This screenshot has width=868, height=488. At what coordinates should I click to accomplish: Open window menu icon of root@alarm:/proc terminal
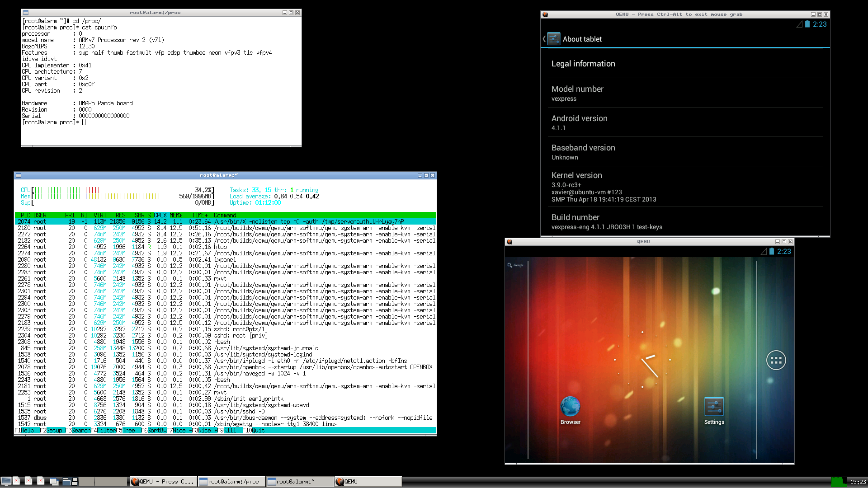point(26,13)
